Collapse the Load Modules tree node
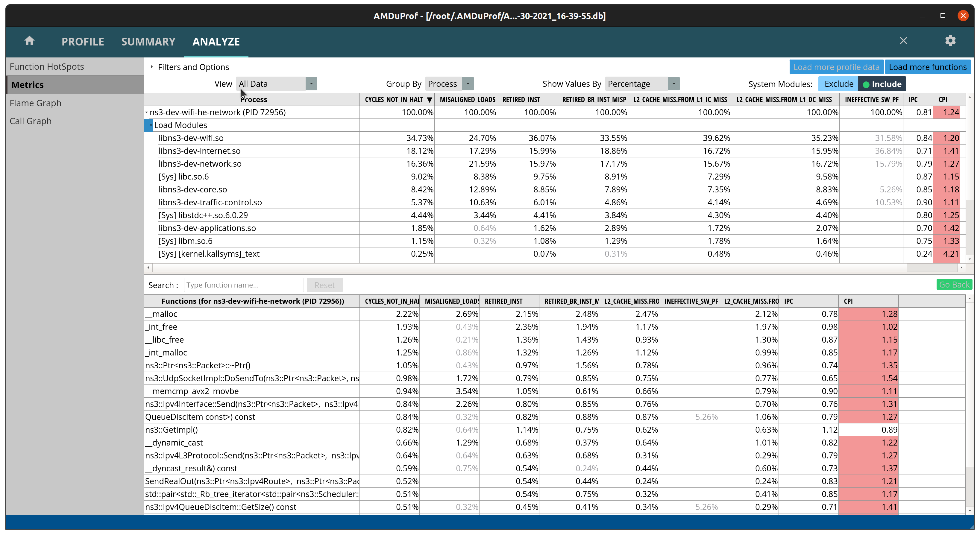 pyautogui.click(x=151, y=125)
